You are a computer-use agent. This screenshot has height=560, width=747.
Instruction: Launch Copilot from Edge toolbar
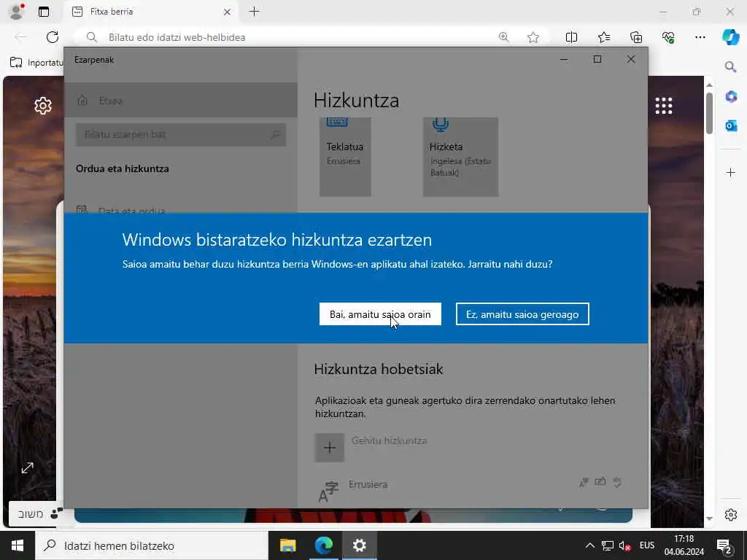pos(730,37)
